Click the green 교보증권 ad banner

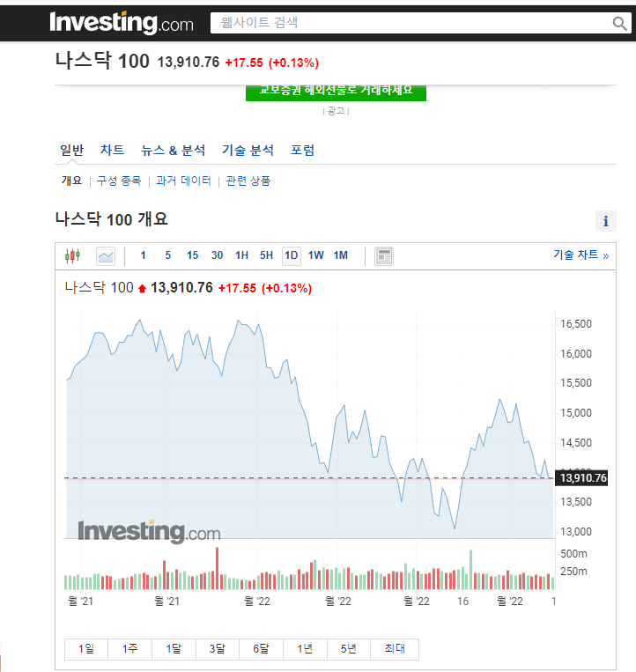click(336, 92)
